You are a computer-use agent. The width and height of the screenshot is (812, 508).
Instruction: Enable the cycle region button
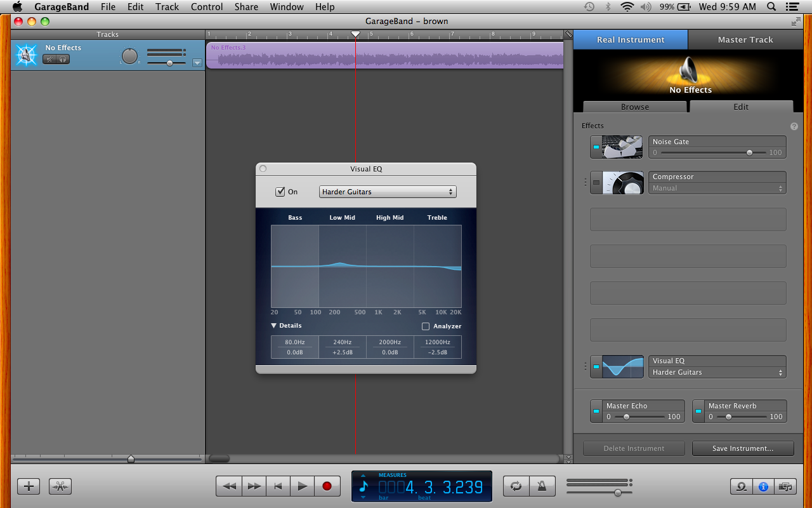pos(516,486)
